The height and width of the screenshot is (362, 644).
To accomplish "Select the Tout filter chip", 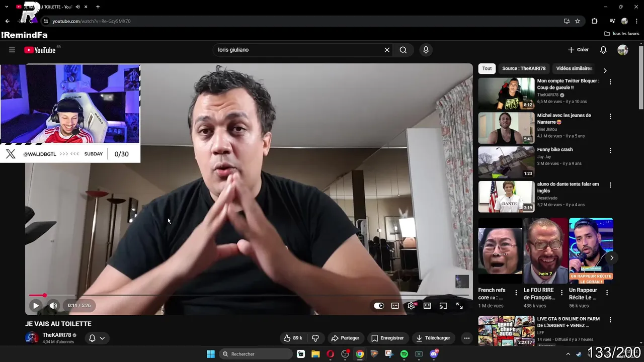I will (x=487, y=68).
